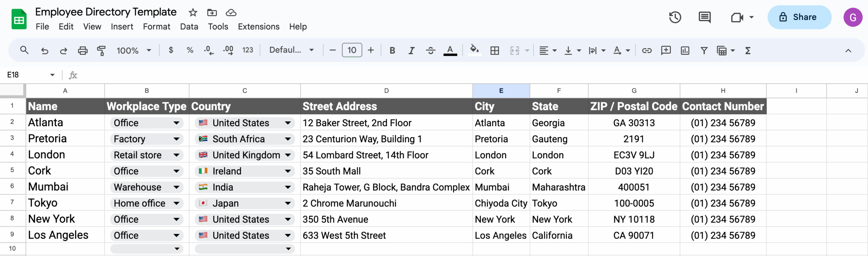
Task: Decrease font size with minus button
Action: [x=333, y=50]
